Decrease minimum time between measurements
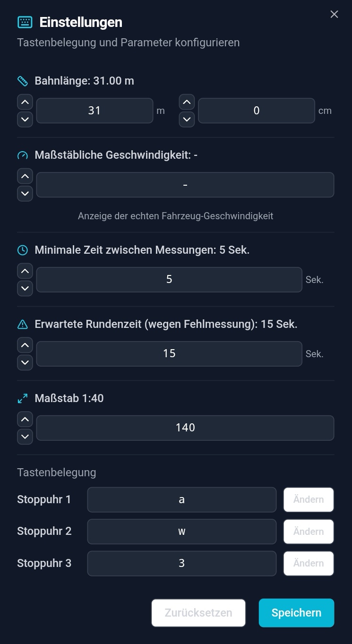Screen dimensions: 352x644 [25, 288]
